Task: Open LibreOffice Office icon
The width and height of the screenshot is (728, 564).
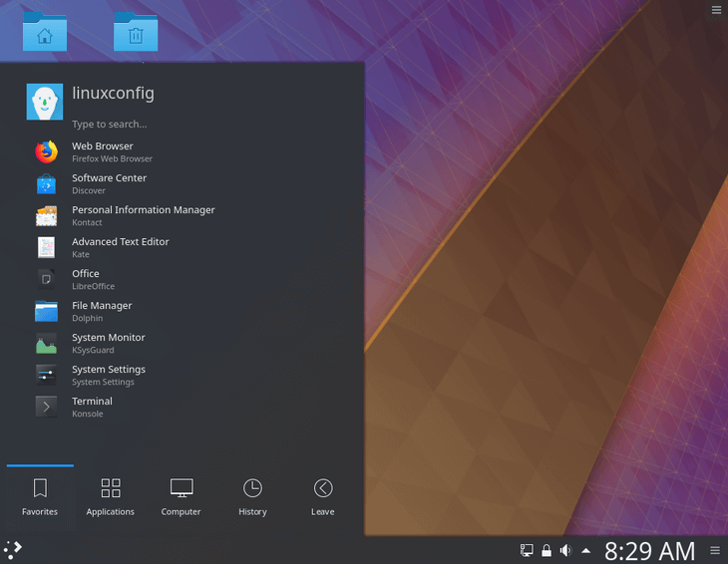Action: click(47, 280)
